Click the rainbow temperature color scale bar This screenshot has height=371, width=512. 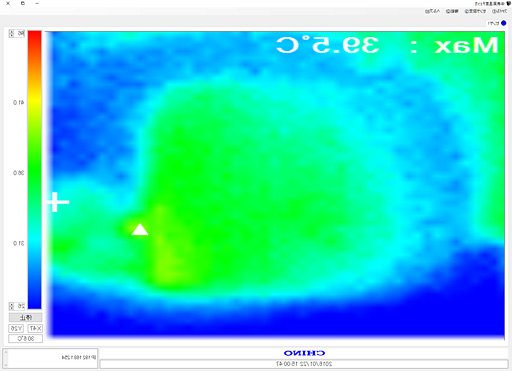tap(34, 170)
